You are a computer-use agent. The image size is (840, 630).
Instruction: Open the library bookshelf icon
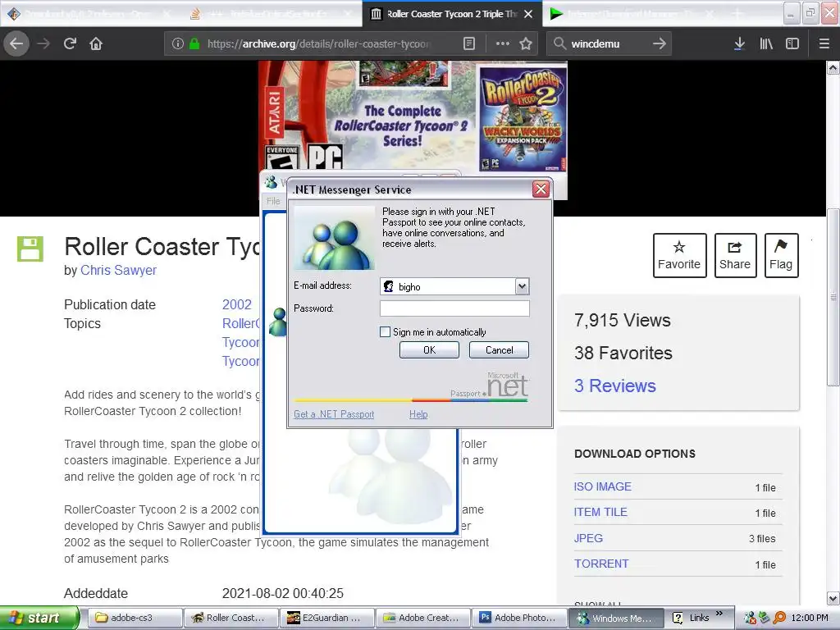coord(766,43)
